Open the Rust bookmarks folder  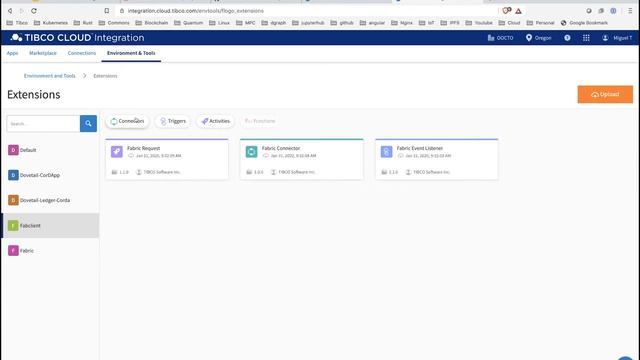[x=83, y=23]
